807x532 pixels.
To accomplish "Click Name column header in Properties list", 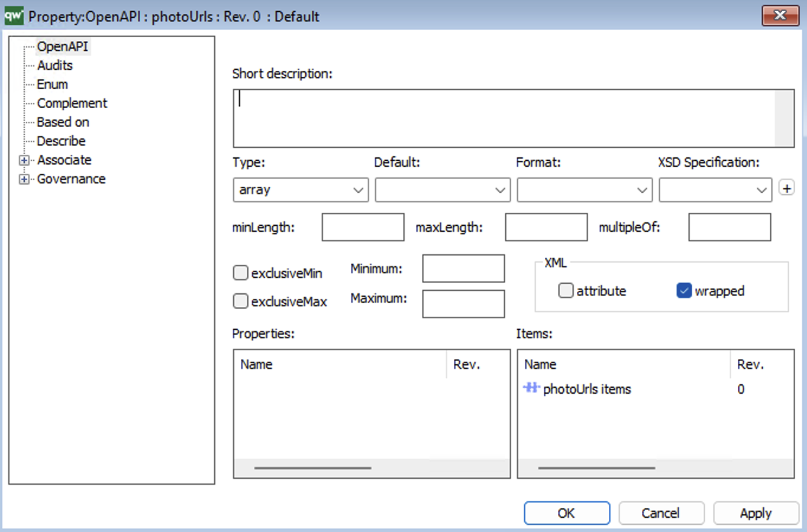I will 340,364.
